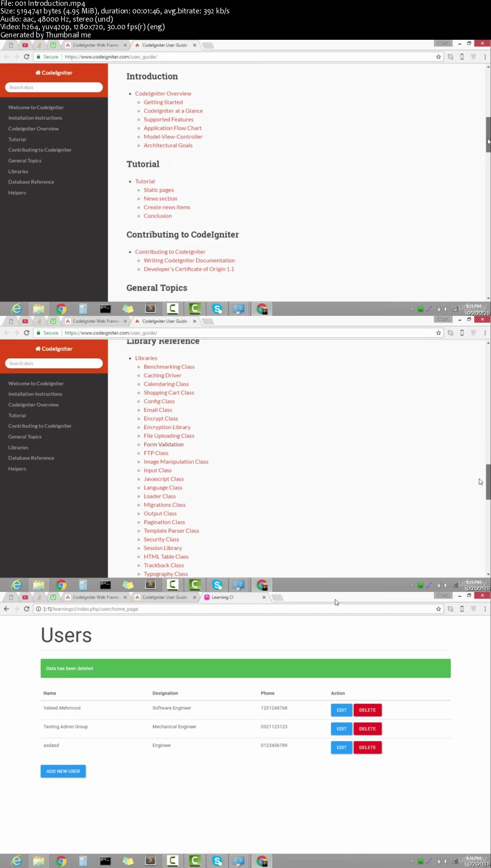Click the site info icon beside the learningci URL

pos(38,609)
